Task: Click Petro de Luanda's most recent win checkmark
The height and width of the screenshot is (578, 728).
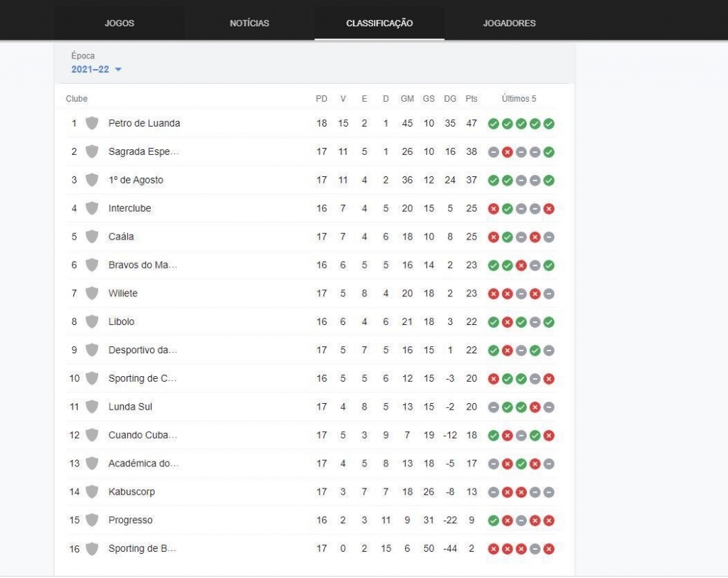Action: tap(549, 124)
